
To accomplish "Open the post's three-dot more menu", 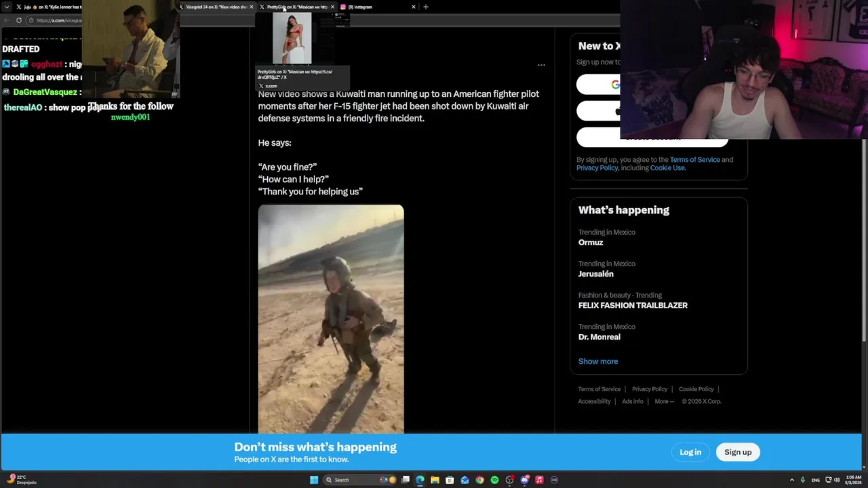I will click(x=541, y=65).
